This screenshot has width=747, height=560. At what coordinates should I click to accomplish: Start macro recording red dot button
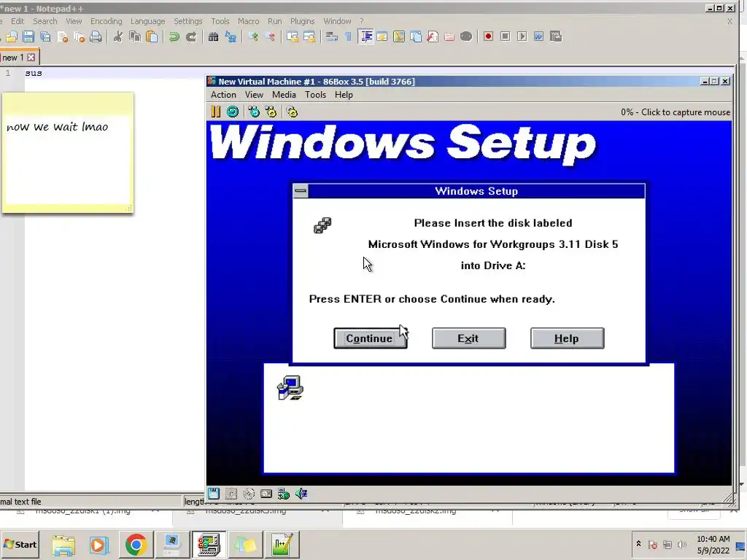coord(488,36)
